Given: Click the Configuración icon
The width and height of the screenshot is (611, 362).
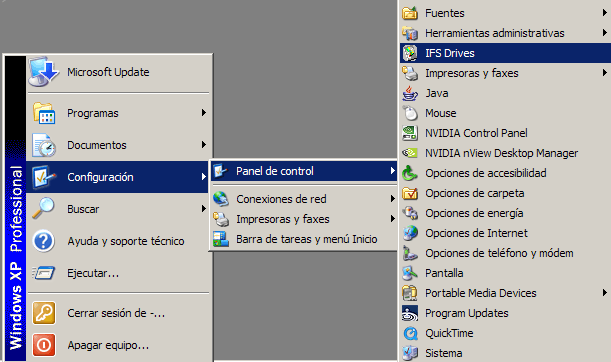Looking at the screenshot, I should pyautogui.click(x=44, y=177).
